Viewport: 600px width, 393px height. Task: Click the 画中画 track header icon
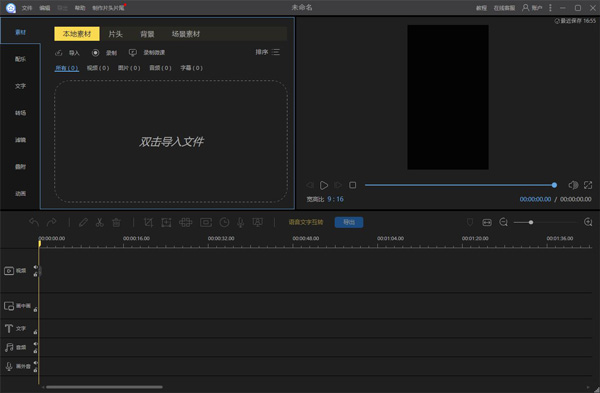click(9, 306)
